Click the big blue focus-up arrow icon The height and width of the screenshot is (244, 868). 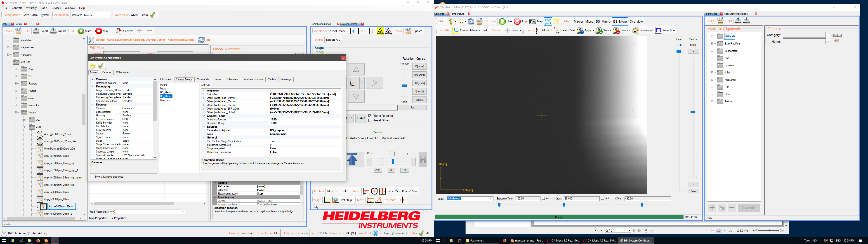[x=352, y=159]
